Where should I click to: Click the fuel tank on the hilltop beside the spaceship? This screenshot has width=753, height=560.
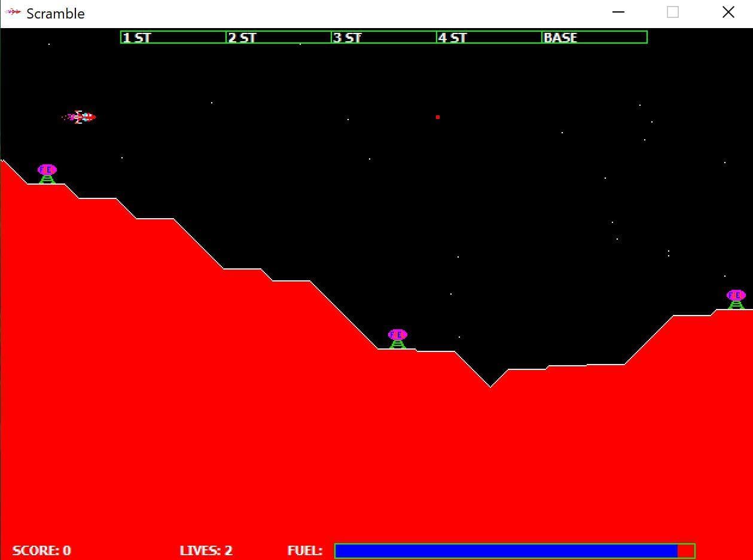point(47,174)
